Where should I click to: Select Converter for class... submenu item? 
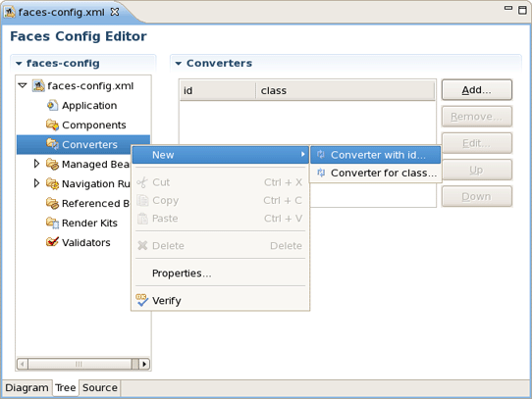(376, 173)
